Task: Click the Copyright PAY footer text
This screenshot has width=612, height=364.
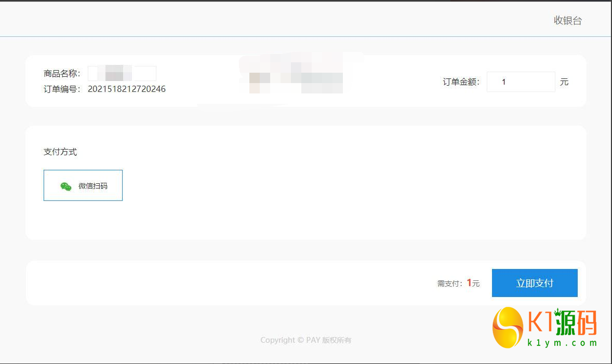Action: [305, 340]
